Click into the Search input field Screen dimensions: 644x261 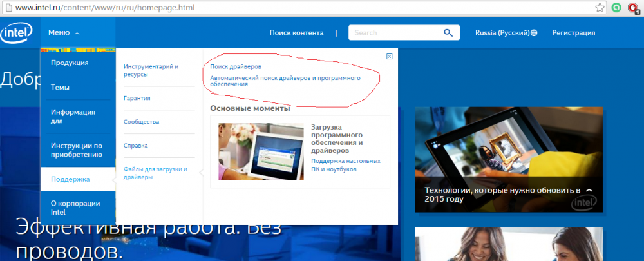(394, 33)
